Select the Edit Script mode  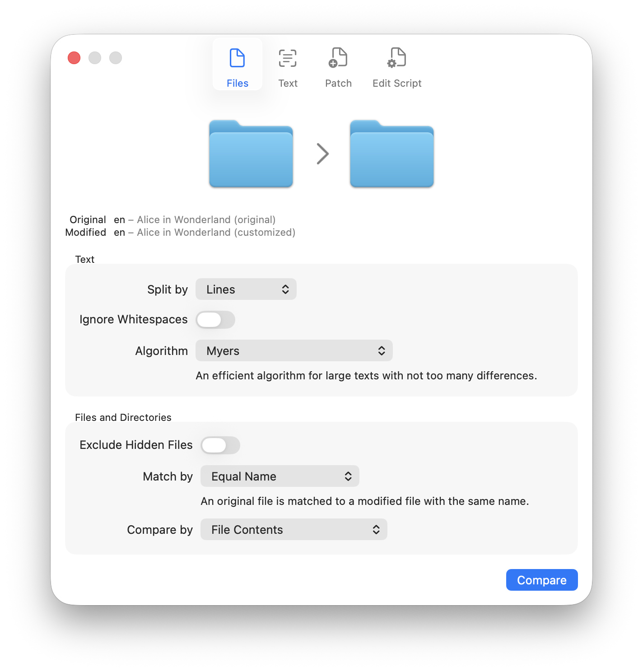point(397,58)
